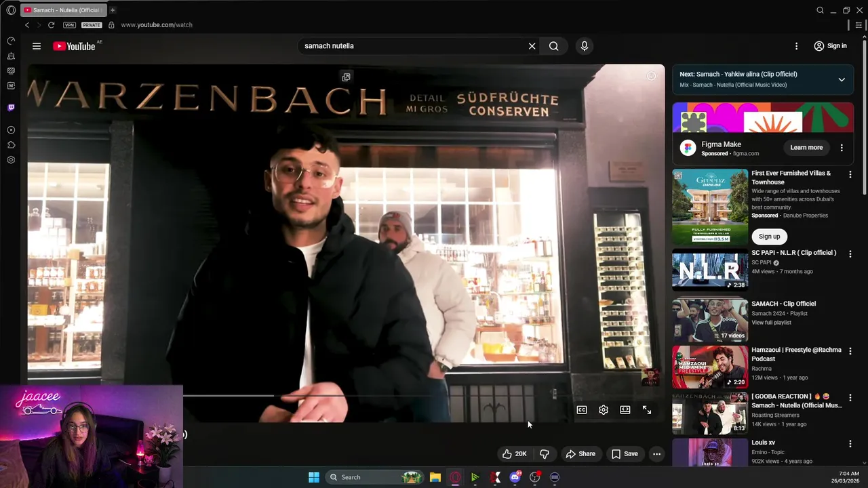Toggle theater mode on the player
Viewport: 868px width, 488px height.
pyautogui.click(x=625, y=410)
